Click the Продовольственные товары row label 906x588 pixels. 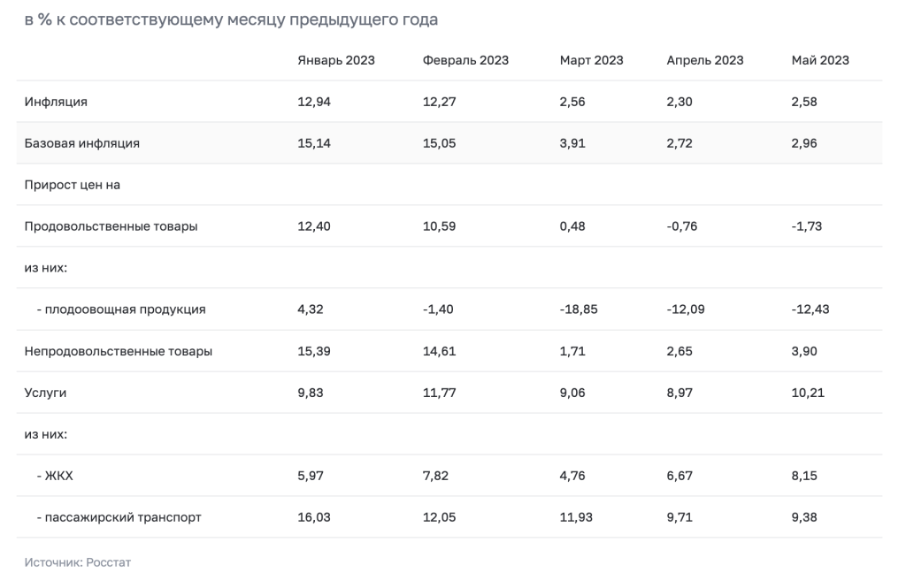[111, 226]
